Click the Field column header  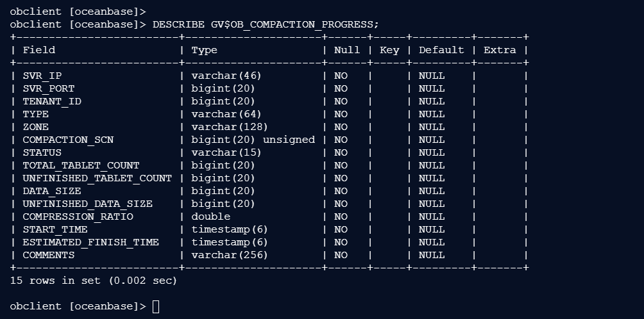coord(39,50)
